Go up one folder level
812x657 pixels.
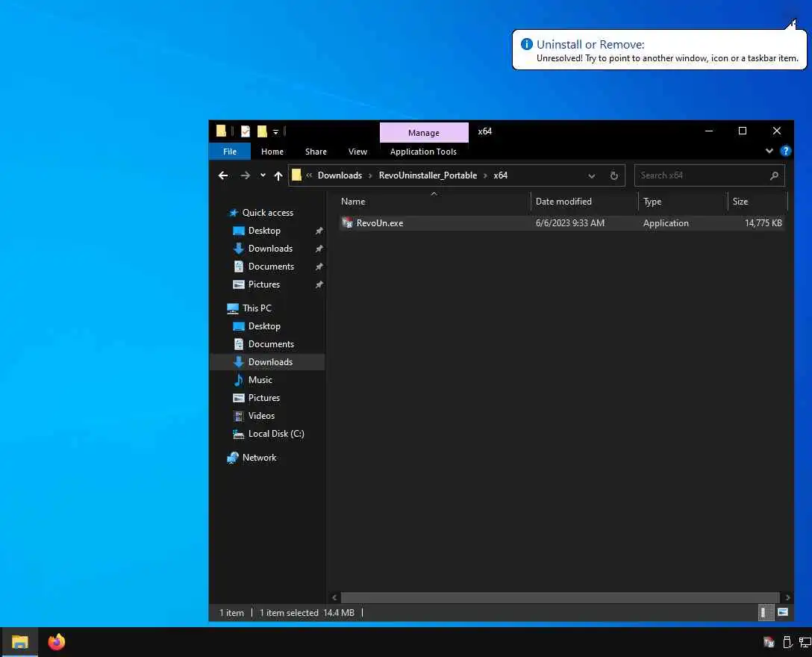click(278, 175)
